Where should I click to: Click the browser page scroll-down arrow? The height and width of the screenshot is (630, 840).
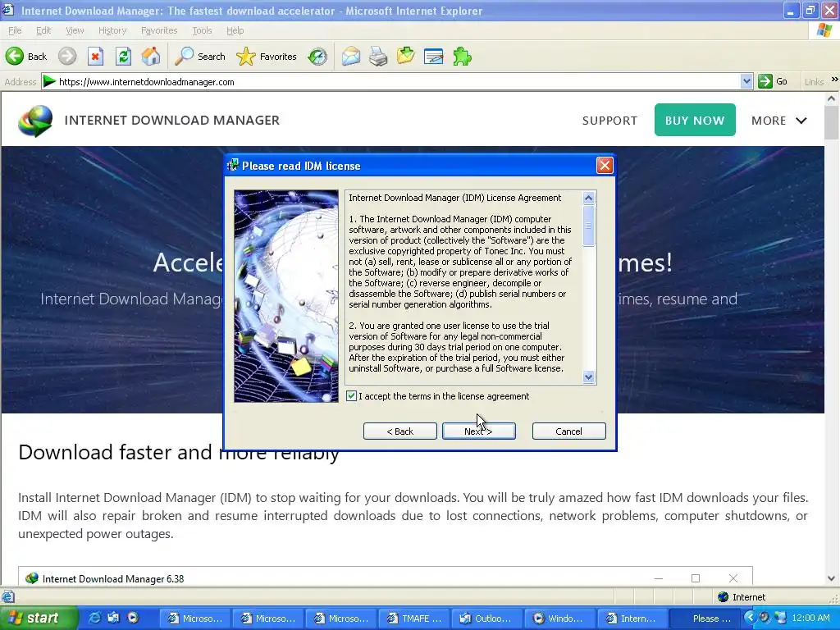pos(832,578)
